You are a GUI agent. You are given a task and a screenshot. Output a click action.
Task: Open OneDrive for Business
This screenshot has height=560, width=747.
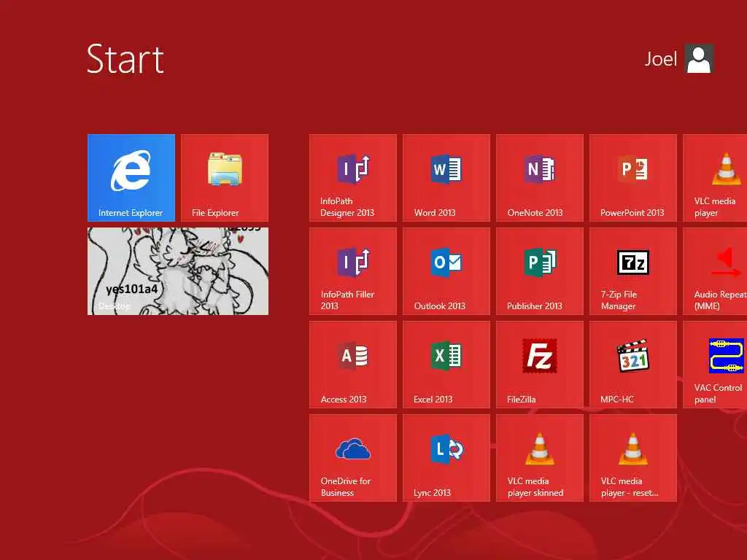352,458
